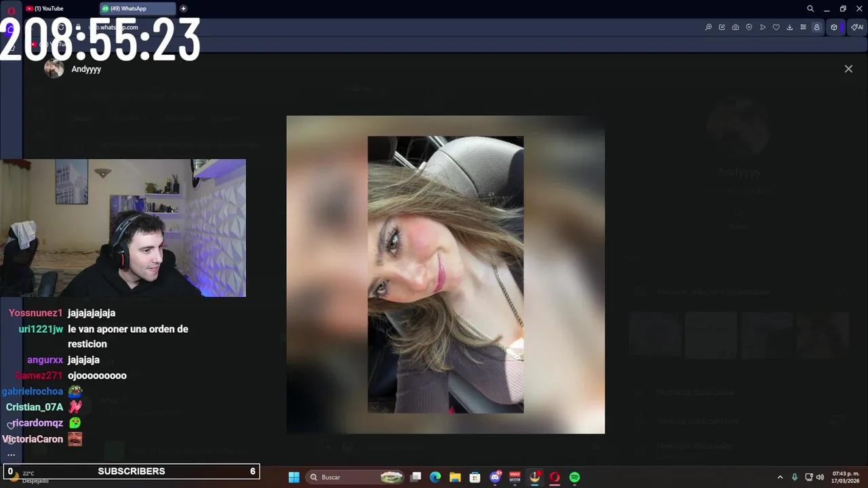Open Opera tab search magnifier
The height and width of the screenshot is (488, 868).
[810, 9]
